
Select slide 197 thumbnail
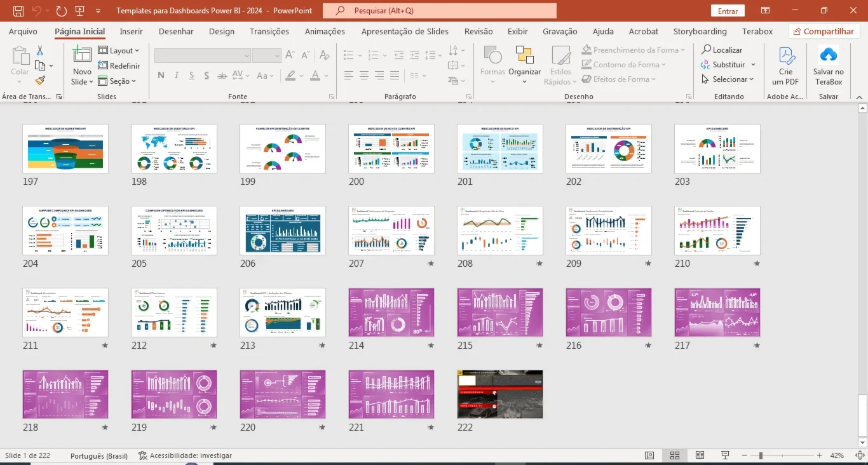click(x=65, y=149)
